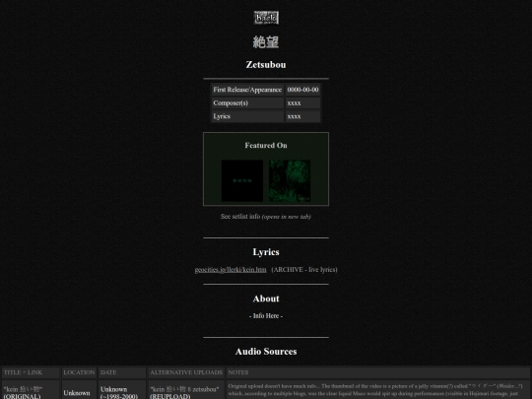
Task: Open the geocities.jp archive lyrics link
Action: point(231,270)
